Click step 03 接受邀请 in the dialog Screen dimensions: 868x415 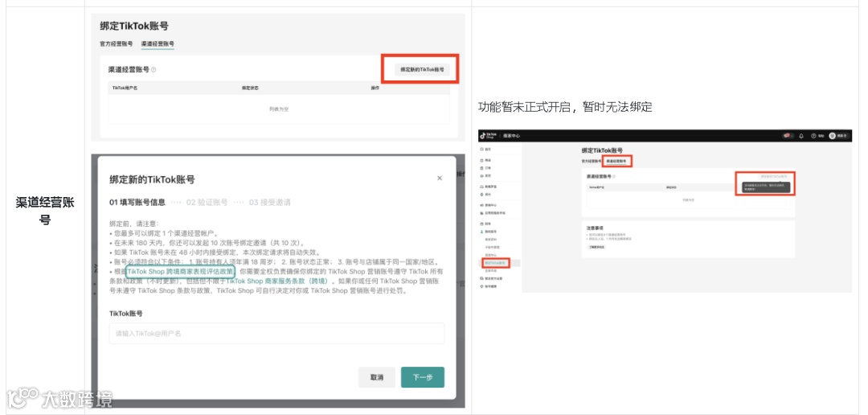269,202
